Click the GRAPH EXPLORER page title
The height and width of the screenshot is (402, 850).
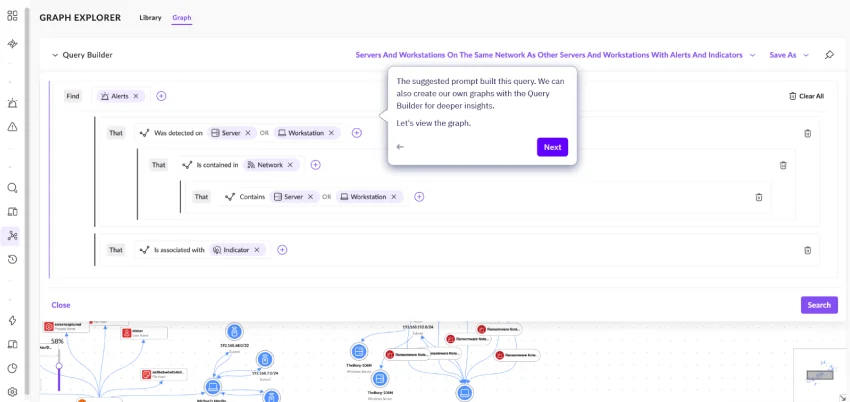80,18
